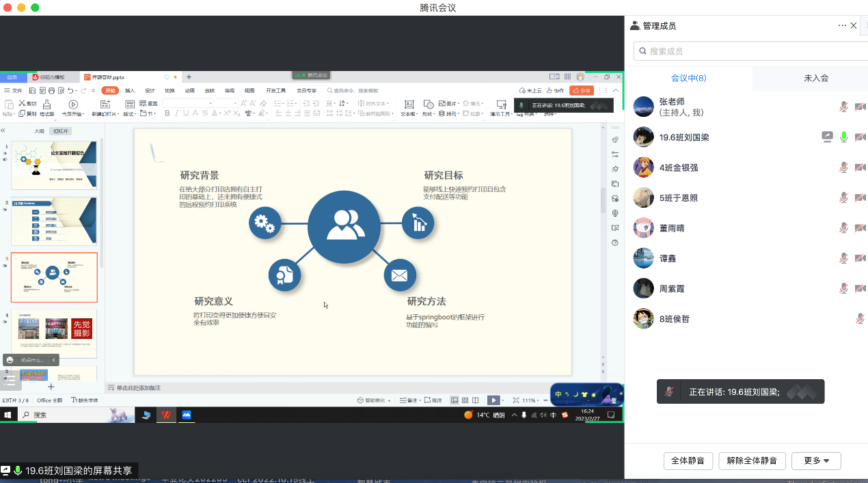Click the 谭鑫 member avatar
This screenshot has height=483, width=868.
[644, 258]
